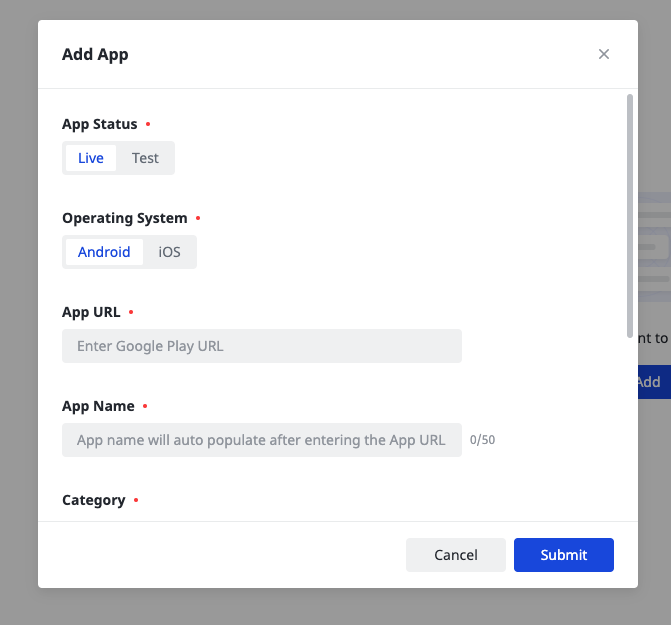Choose Android as operating system
This screenshot has height=625, width=671.
tap(104, 252)
